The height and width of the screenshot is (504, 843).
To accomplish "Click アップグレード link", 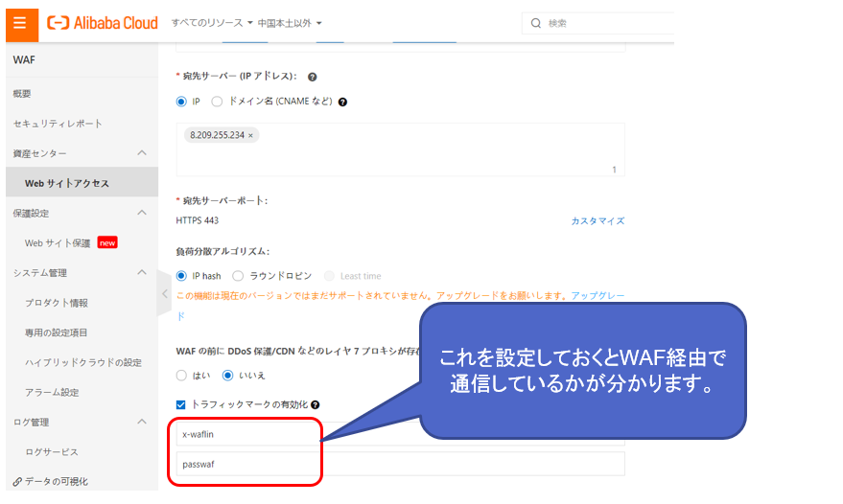I will (x=597, y=296).
